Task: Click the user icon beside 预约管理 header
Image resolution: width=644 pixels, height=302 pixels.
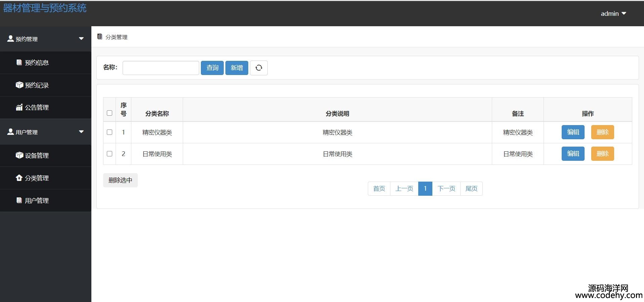Action: point(10,39)
